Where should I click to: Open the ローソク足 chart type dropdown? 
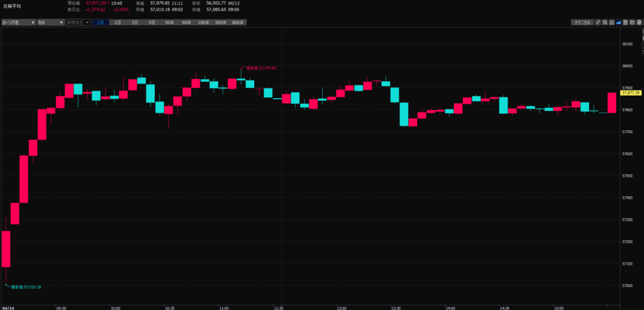[18, 23]
